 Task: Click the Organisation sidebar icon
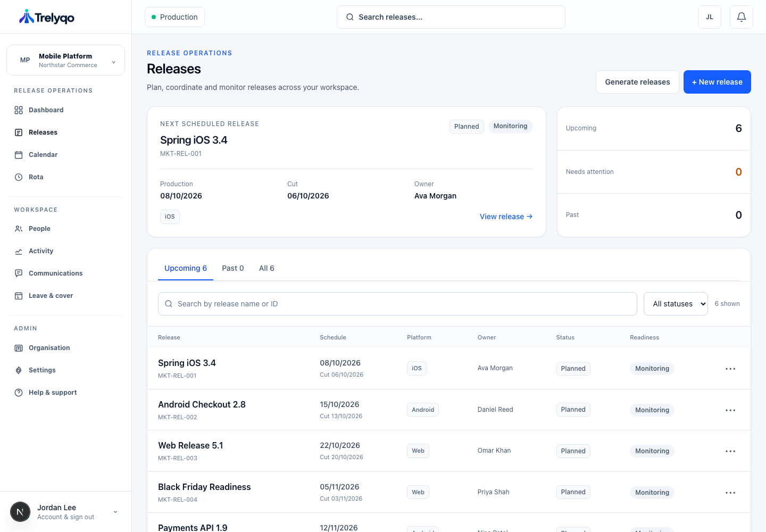(x=19, y=348)
